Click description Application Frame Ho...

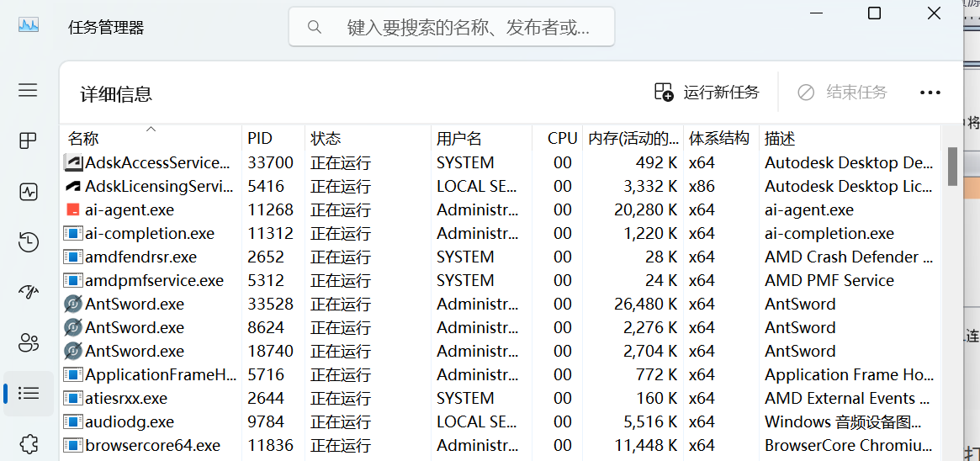pyautogui.click(x=849, y=375)
